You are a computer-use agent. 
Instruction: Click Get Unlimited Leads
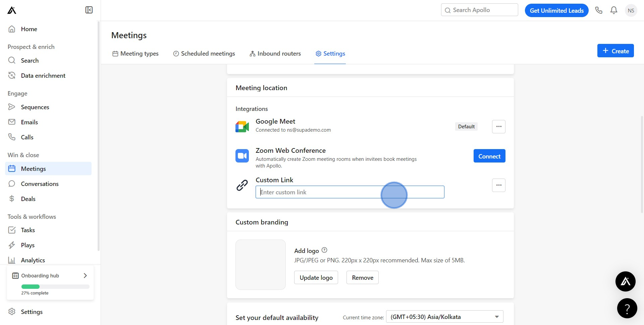tap(556, 10)
